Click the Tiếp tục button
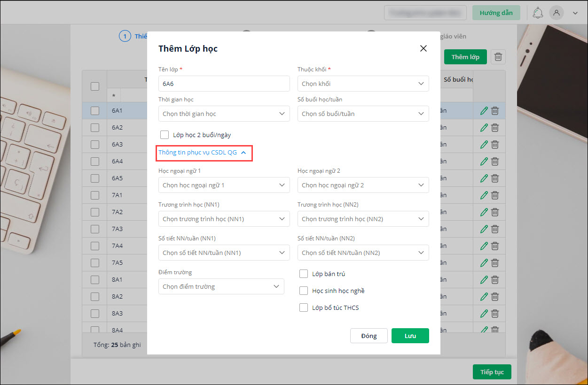 pyautogui.click(x=492, y=372)
